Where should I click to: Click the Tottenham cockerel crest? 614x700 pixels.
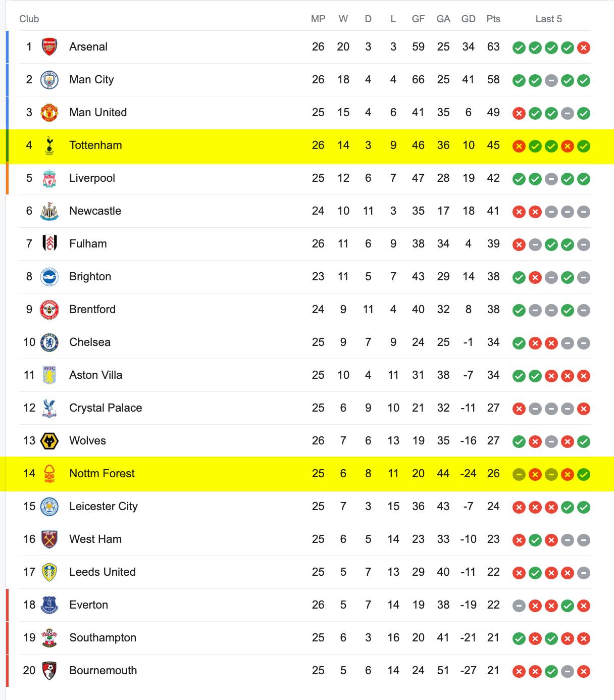49,145
